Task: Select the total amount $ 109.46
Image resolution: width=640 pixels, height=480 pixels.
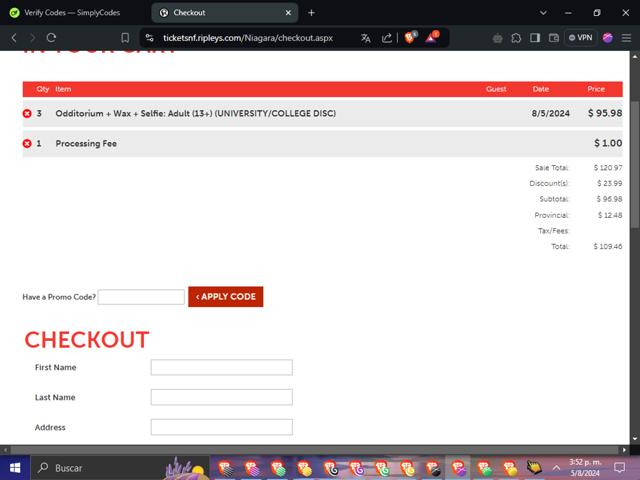Action: [x=608, y=246]
